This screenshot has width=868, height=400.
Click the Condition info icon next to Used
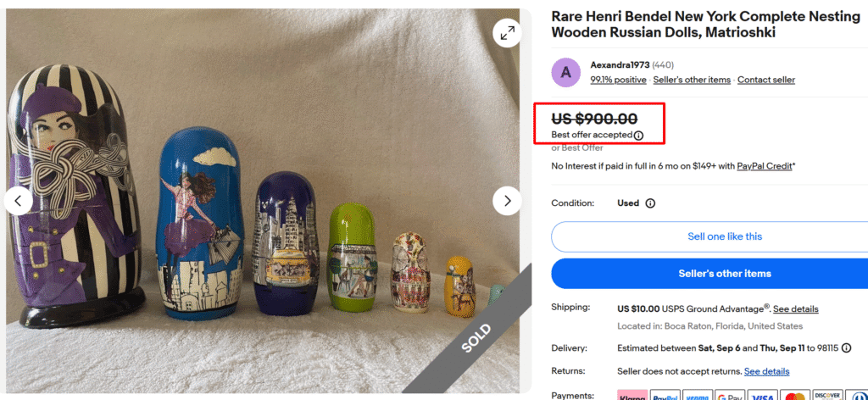[x=650, y=203]
